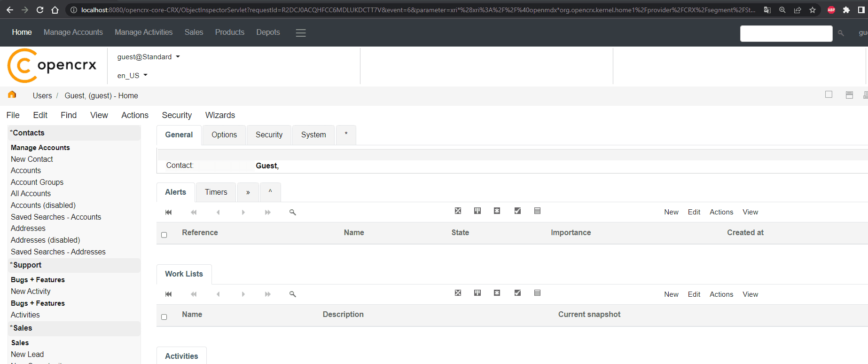This screenshot has width=868, height=364.
Task: Expand more tabs with » next to Timers
Action: 248,192
